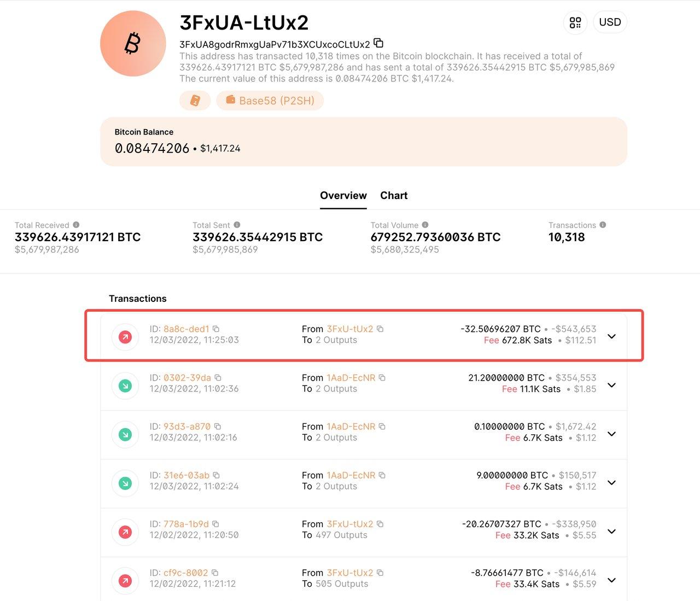Select the Overview tab
Viewport: 700px width, 601px height.
pos(343,196)
